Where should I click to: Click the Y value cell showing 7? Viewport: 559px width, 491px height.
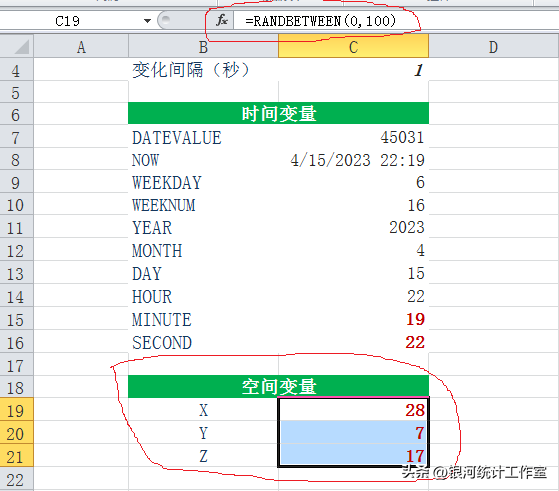(x=353, y=433)
